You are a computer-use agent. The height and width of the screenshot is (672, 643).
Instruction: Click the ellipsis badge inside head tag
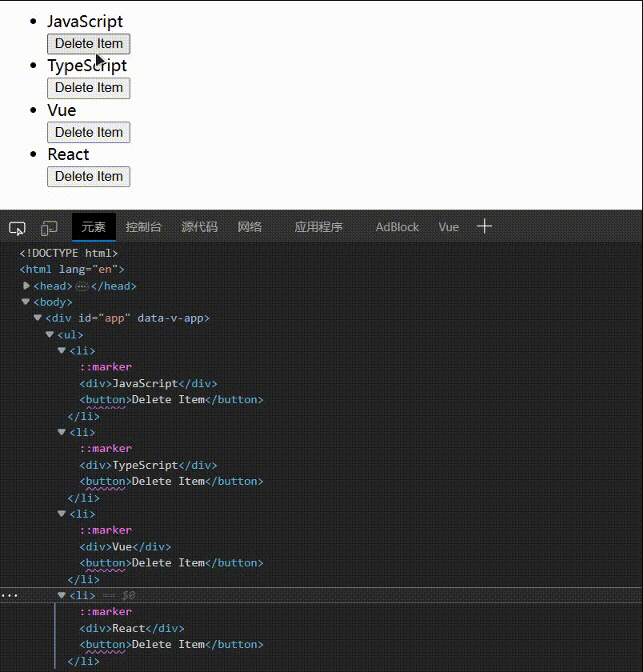click(x=82, y=286)
